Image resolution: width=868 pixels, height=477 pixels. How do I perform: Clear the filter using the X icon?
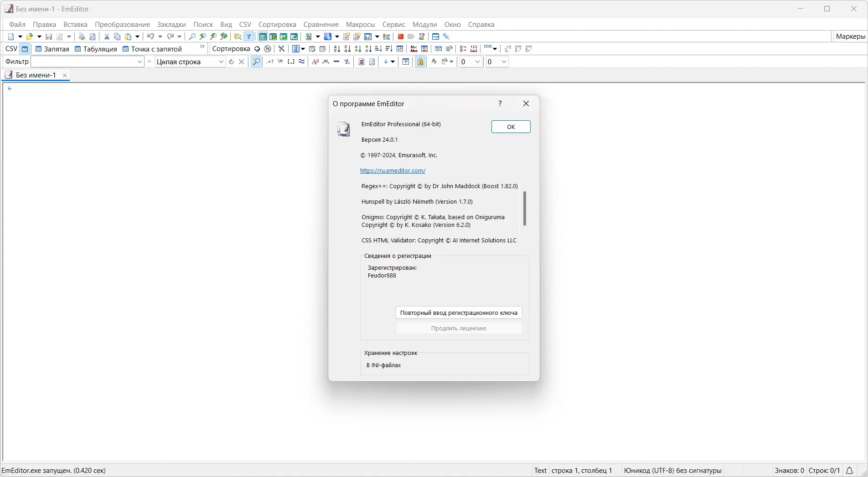point(242,62)
